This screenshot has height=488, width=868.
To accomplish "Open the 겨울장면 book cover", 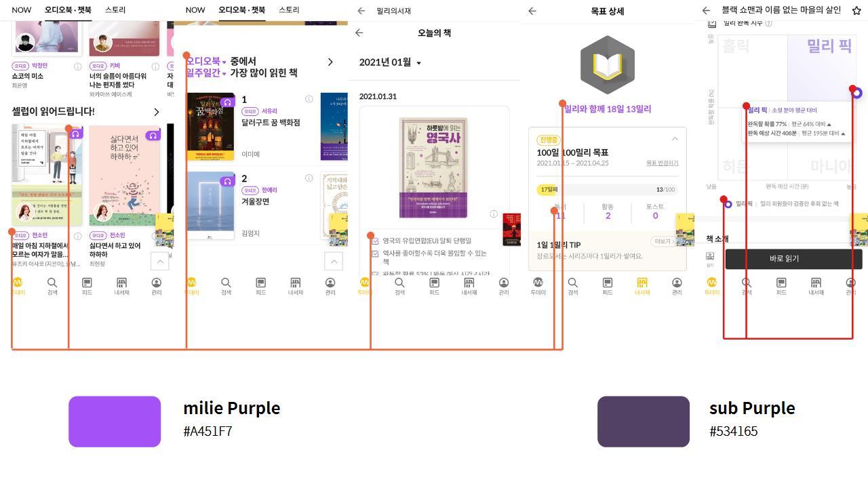I will (210, 205).
